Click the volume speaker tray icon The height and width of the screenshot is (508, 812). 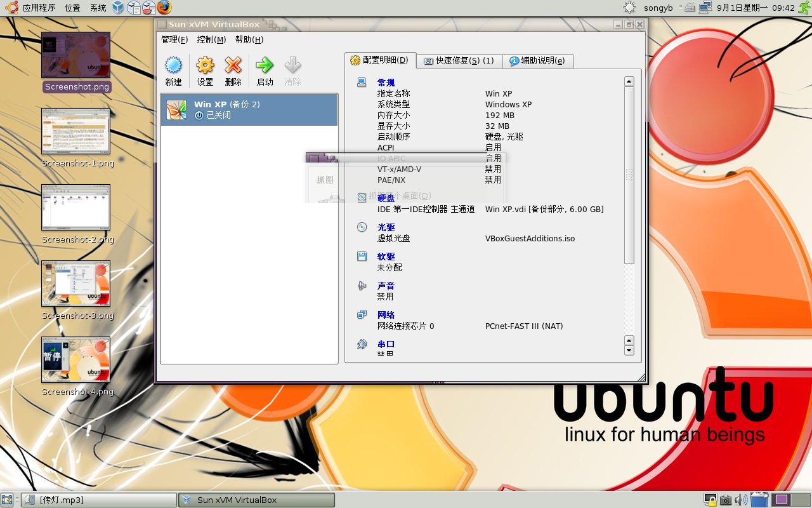tap(741, 500)
